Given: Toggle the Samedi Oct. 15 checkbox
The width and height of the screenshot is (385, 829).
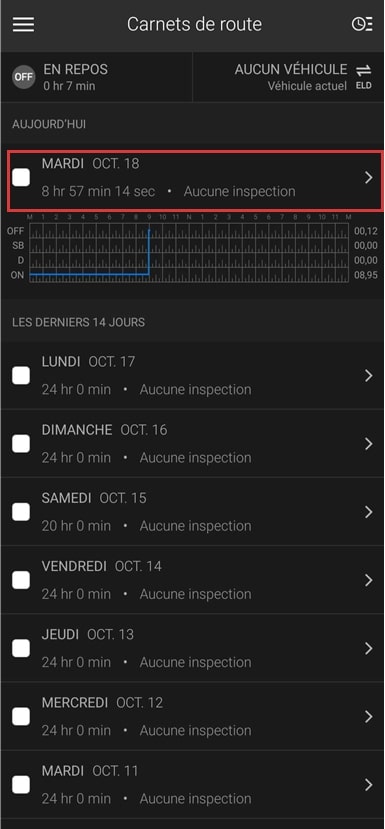Looking at the screenshot, I should (x=21, y=512).
